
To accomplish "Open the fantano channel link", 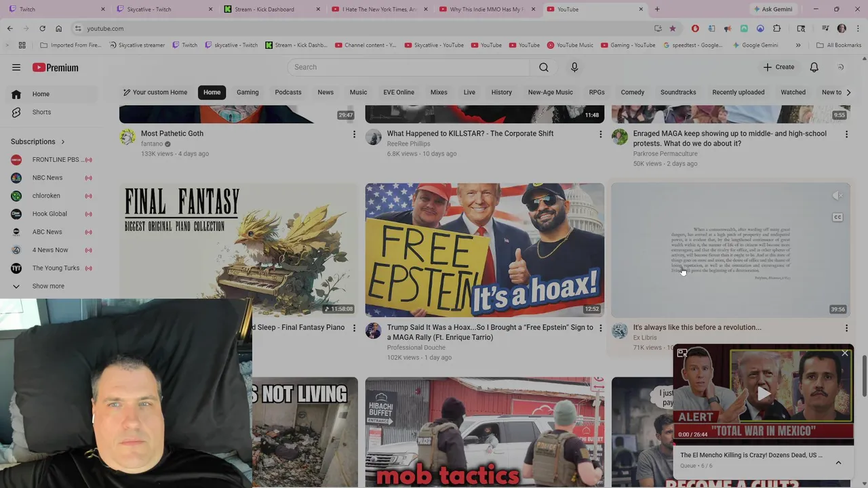I will coord(152,144).
